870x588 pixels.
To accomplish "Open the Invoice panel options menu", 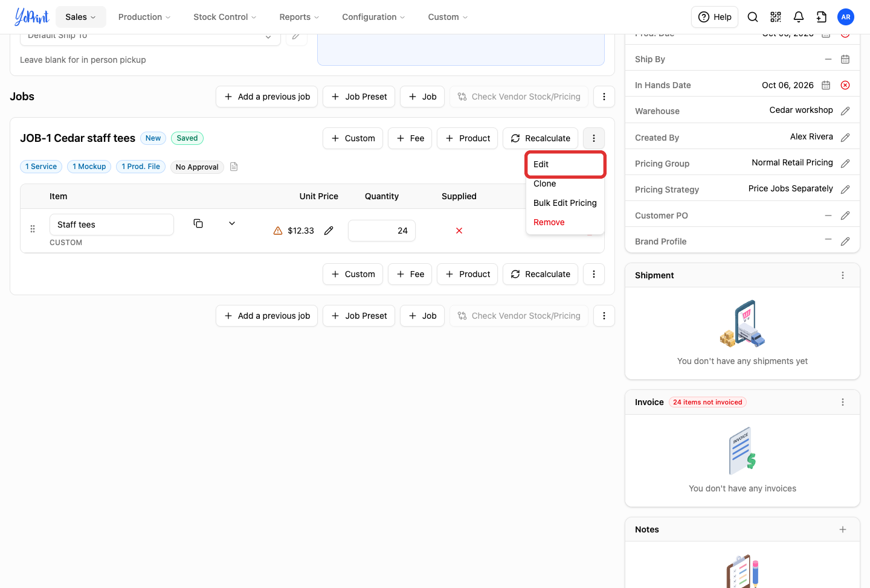I will coord(843,402).
